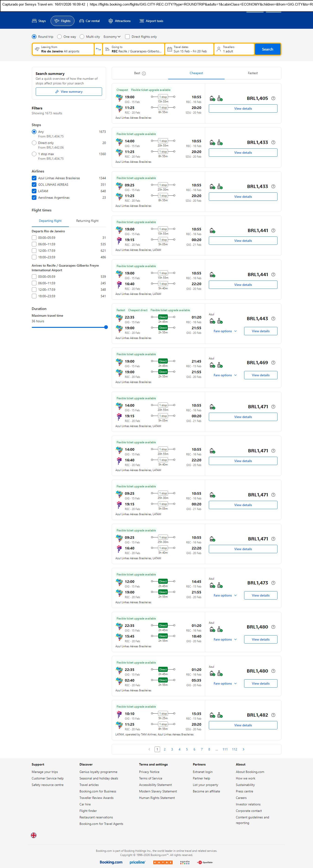
Task: Click the Leaving from Rio de Janeiro field
Action: pos(63,49)
